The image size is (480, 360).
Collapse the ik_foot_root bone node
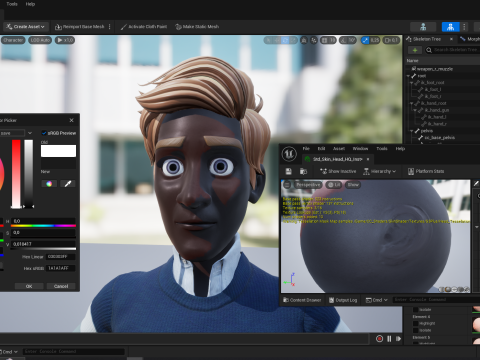point(412,83)
